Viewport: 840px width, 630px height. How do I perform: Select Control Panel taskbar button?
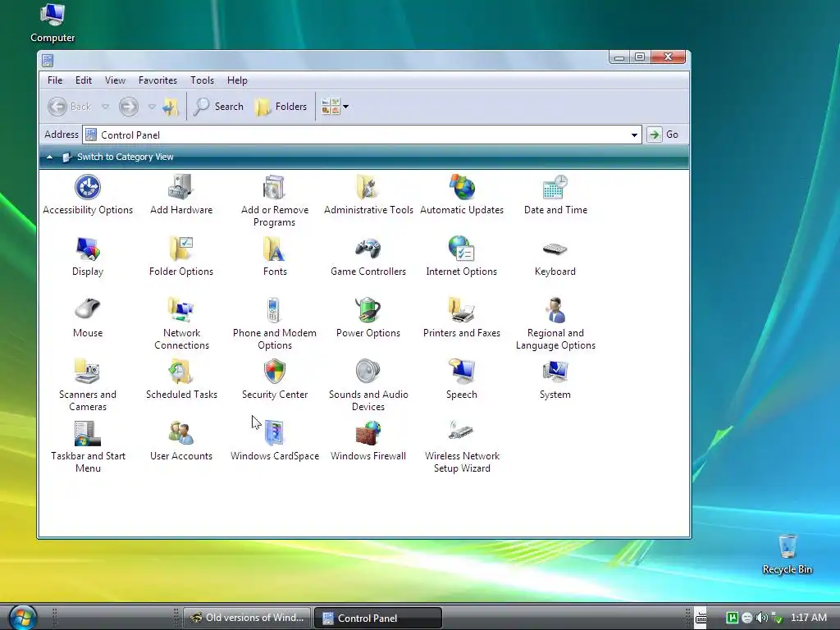click(x=377, y=618)
